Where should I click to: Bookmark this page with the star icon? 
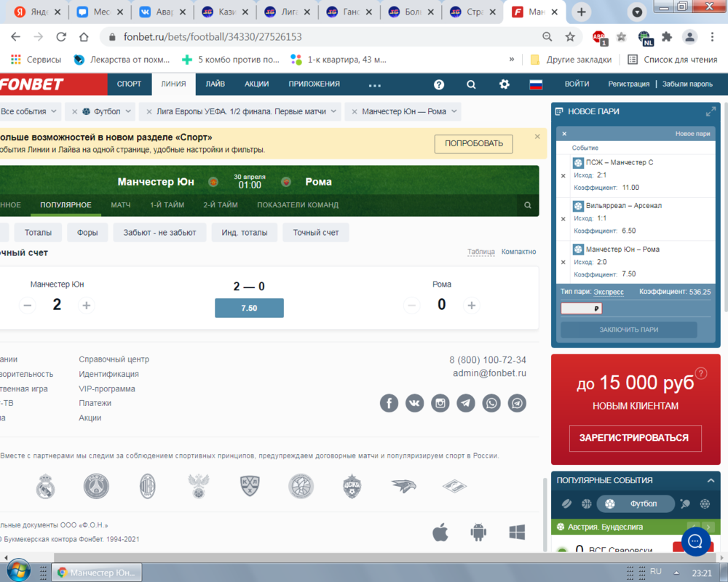click(570, 37)
